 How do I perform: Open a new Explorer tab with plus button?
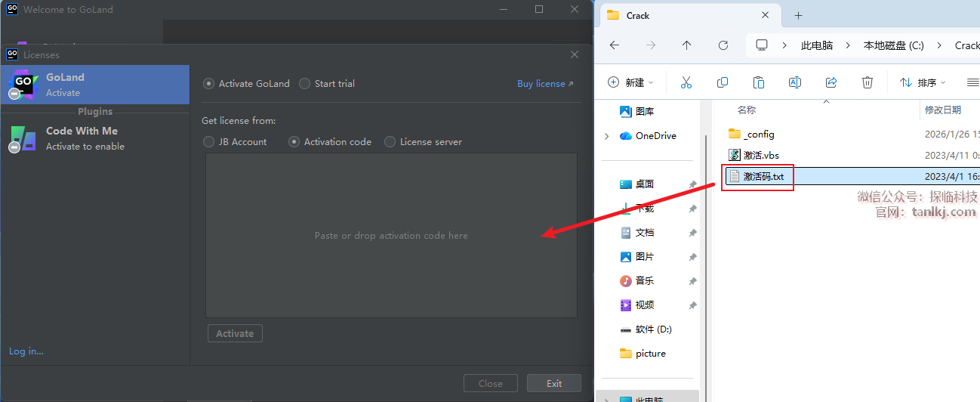coord(798,15)
